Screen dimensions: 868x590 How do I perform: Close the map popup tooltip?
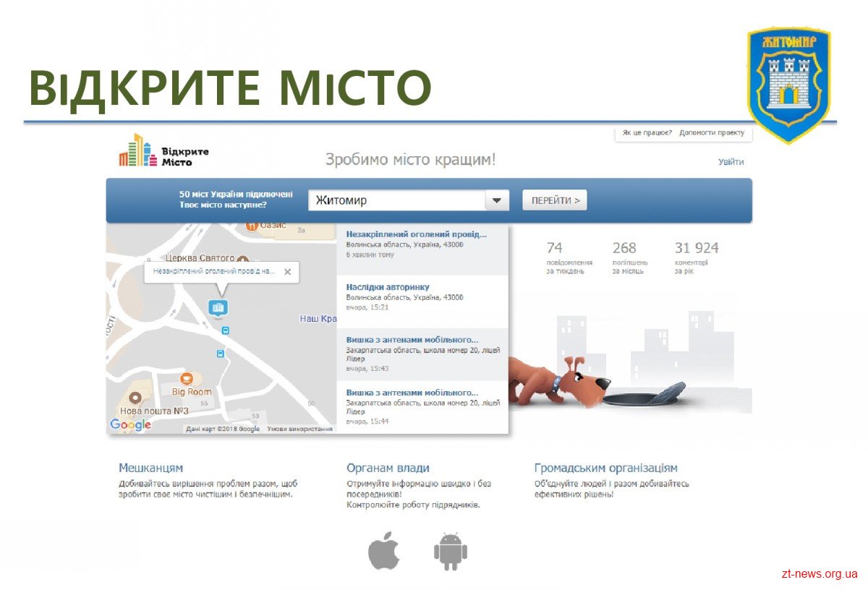click(x=287, y=272)
